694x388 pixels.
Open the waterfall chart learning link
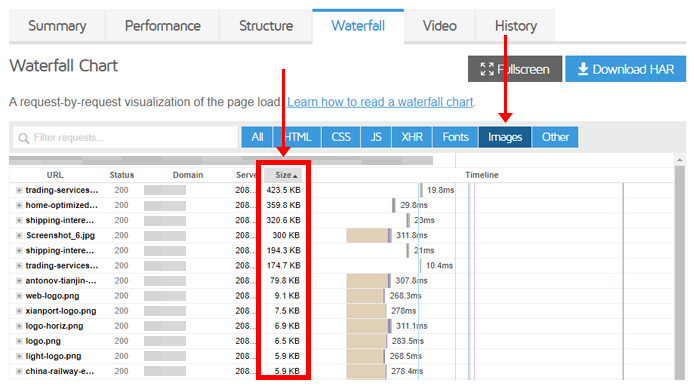coord(380,102)
